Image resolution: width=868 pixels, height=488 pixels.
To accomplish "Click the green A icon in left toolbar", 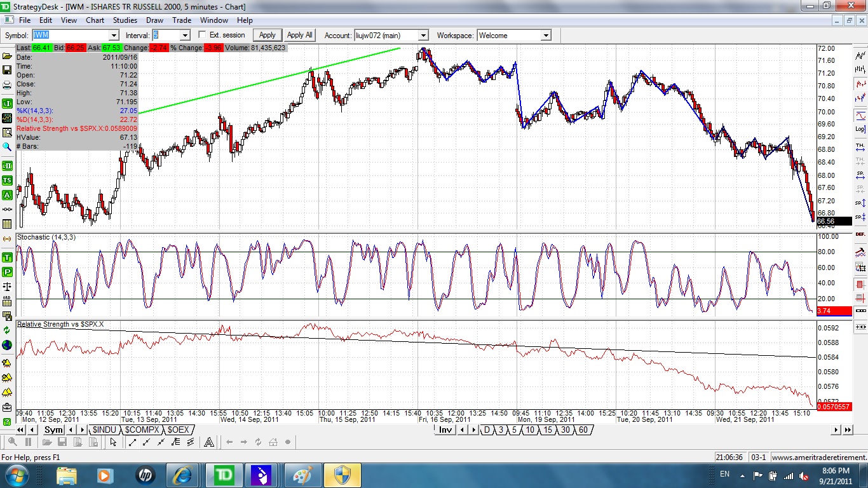I will pos(7,194).
